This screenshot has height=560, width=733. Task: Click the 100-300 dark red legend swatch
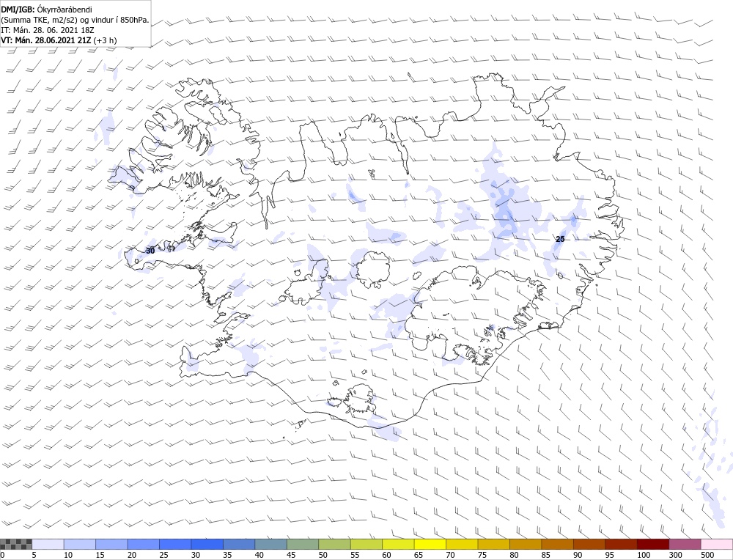pos(653,544)
